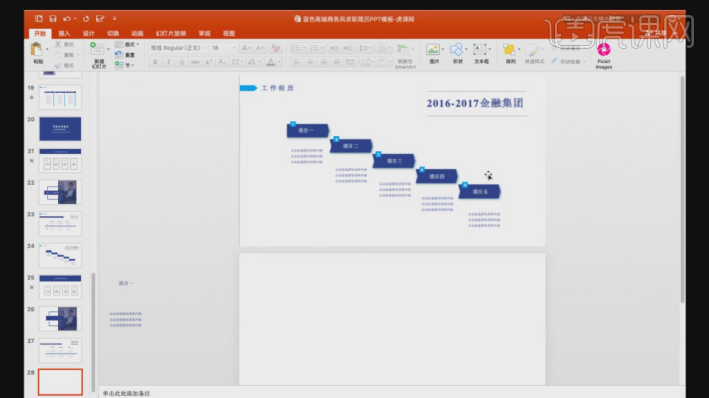This screenshot has height=398, width=709.
Task: Clear formatting with the eraser A icon
Action: [275, 48]
